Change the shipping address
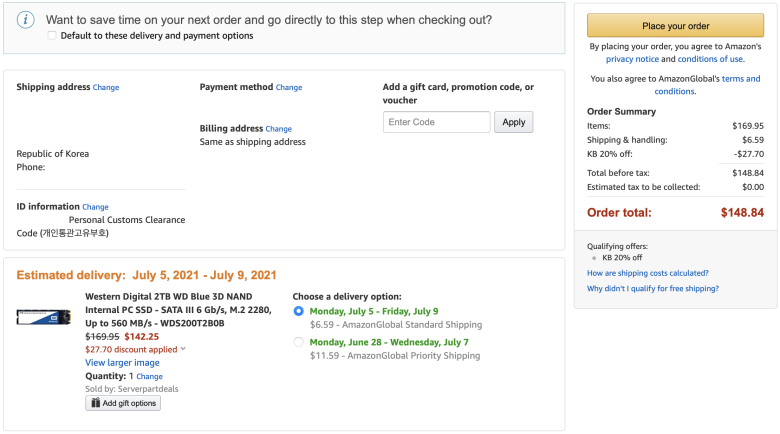 106,87
